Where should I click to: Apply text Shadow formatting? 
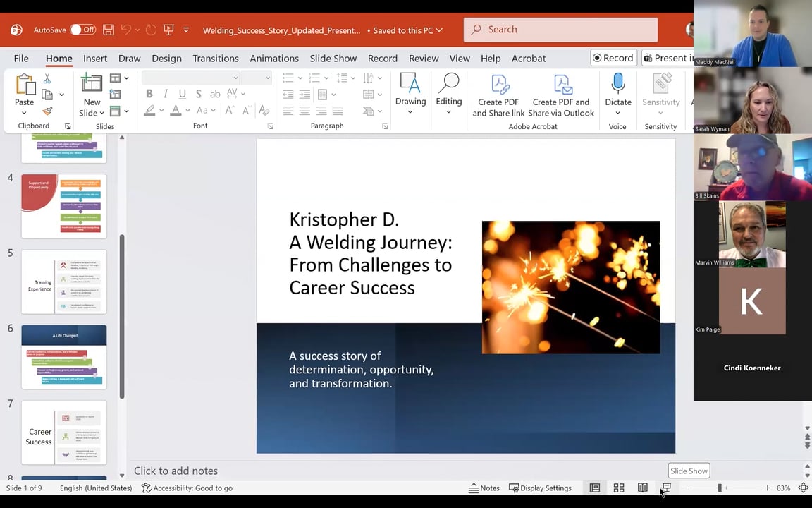pos(198,94)
